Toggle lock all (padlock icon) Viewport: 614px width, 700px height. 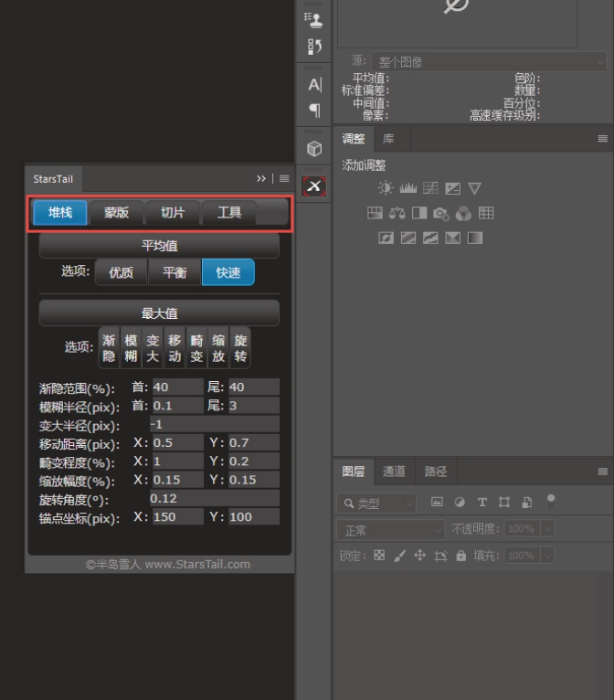(x=460, y=556)
